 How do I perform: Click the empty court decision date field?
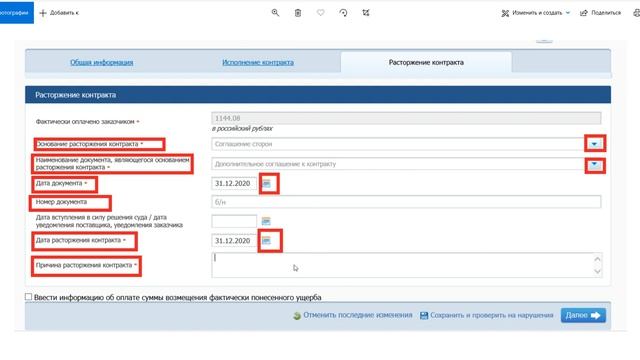pos(234,221)
